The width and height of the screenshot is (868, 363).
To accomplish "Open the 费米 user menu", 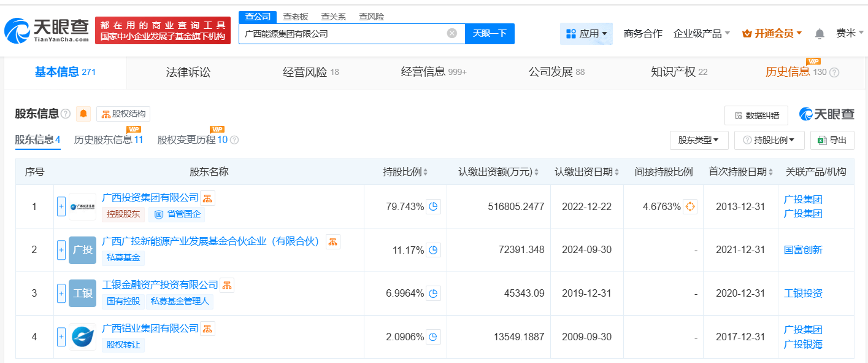I will coord(850,33).
